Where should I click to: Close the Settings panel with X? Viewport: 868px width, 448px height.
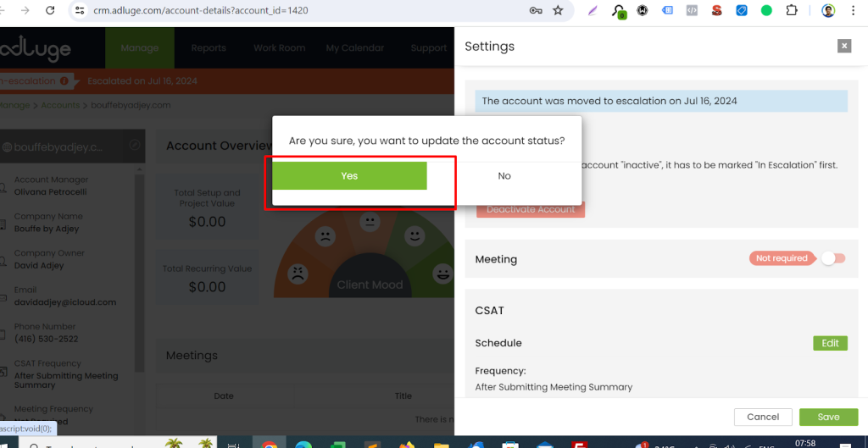tap(843, 47)
